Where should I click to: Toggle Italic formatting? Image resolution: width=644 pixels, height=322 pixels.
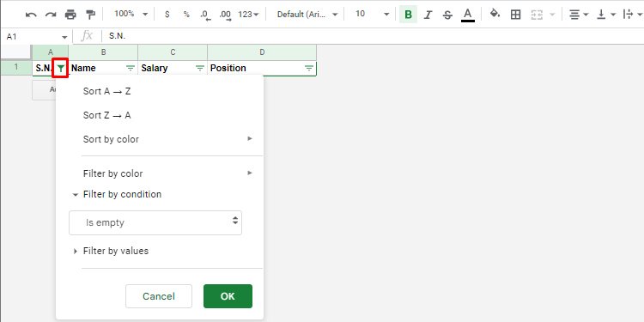coord(428,15)
